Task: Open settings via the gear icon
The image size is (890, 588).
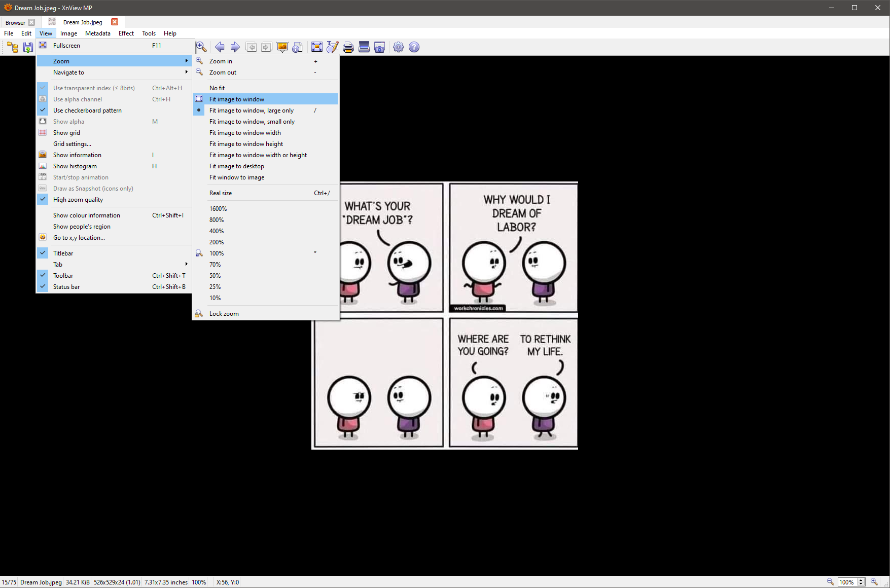Action: click(x=399, y=47)
